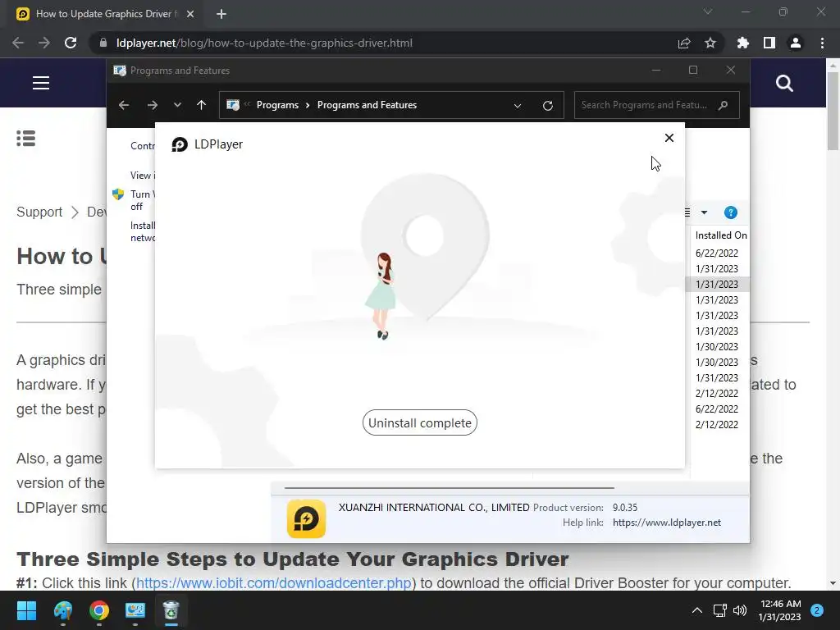
Task: Click the Uninstall complete button
Action: pos(419,422)
